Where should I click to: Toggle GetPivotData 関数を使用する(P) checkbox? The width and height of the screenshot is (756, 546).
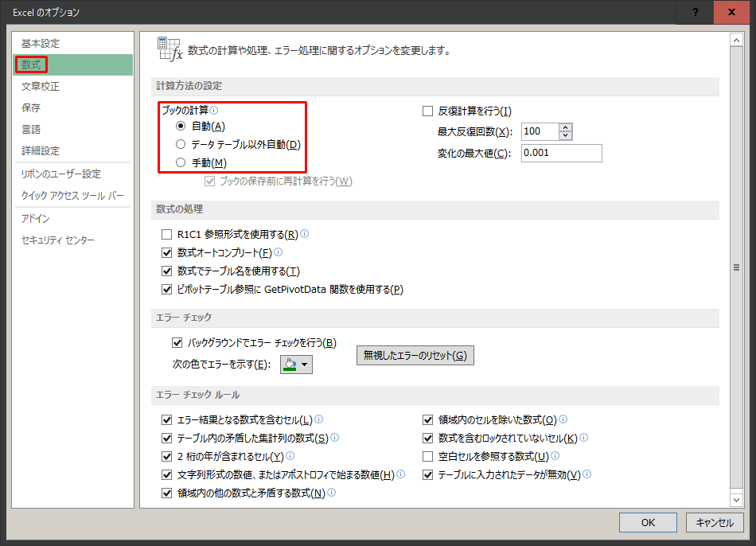click(x=167, y=290)
